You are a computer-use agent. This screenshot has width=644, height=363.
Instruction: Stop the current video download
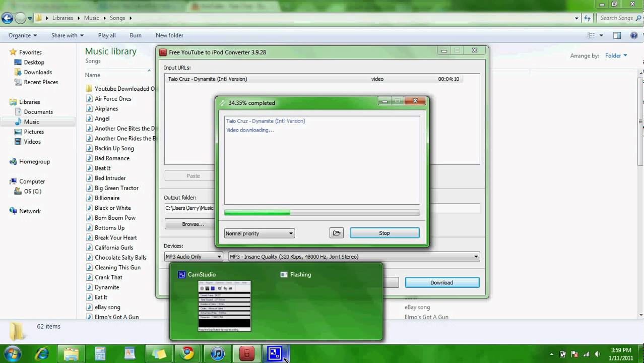tap(384, 233)
